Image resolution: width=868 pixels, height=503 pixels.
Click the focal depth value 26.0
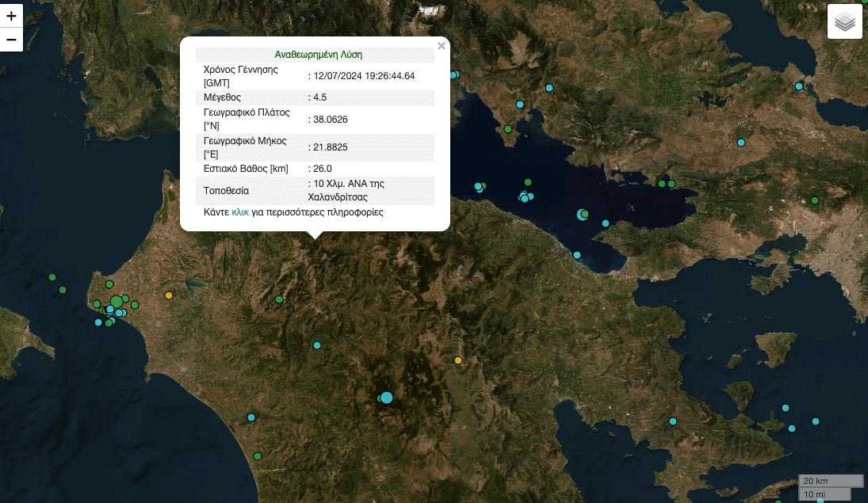[322, 169]
